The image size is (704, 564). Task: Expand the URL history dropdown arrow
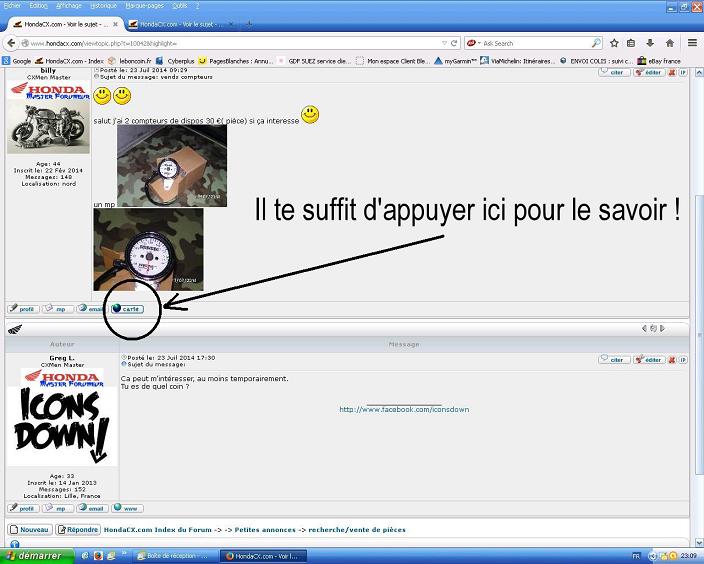click(444, 43)
